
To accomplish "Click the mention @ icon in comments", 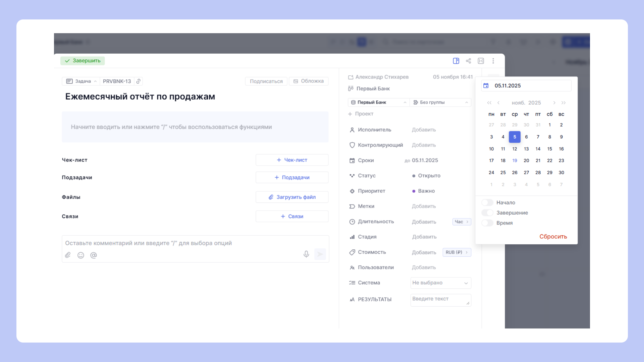I will (x=94, y=255).
